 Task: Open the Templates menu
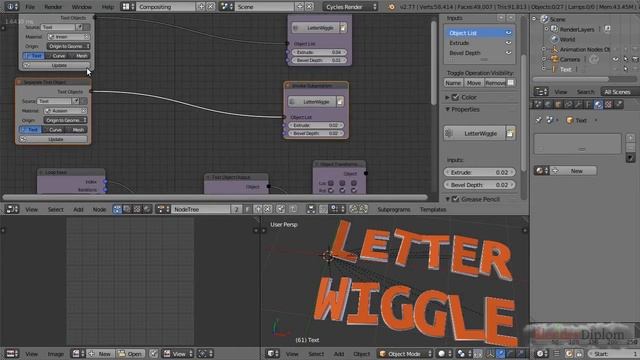click(x=433, y=209)
